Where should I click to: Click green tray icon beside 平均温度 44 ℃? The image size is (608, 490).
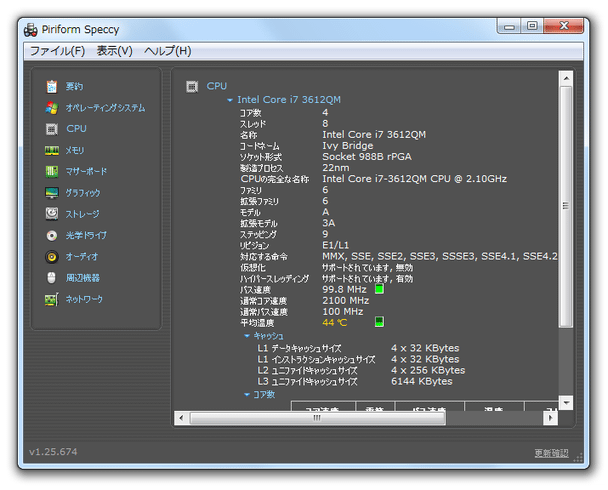coord(379,322)
